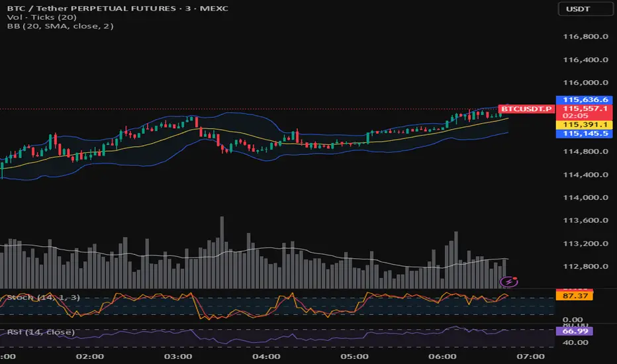Click the 03:00 time axis label
This screenshot has width=617, height=364.
[x=178, y=357]
